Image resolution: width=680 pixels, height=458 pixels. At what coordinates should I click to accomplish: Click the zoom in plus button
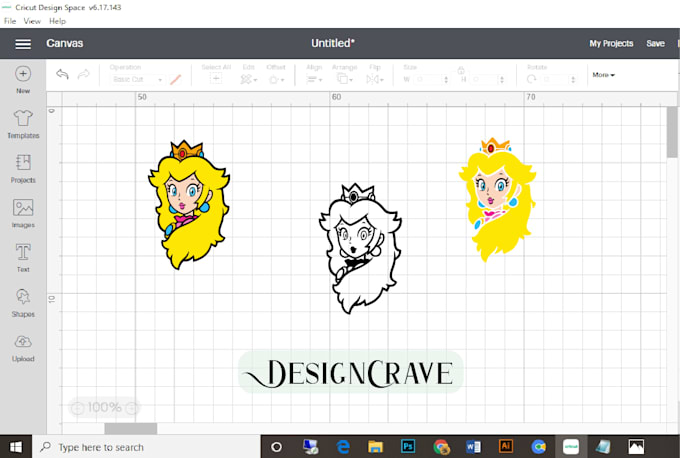pos(132,408)
